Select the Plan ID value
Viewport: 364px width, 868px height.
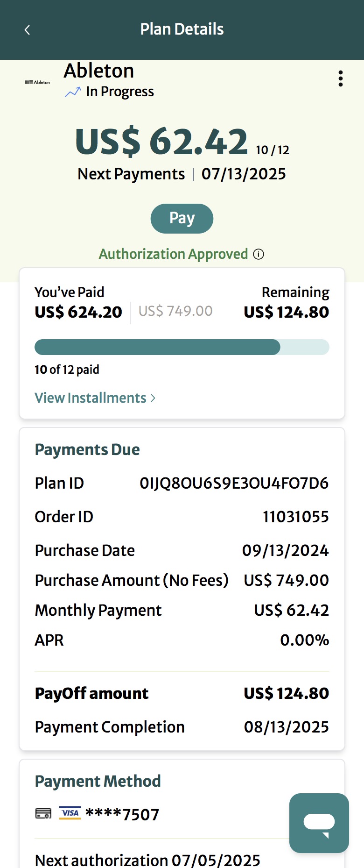pos(234,483)
